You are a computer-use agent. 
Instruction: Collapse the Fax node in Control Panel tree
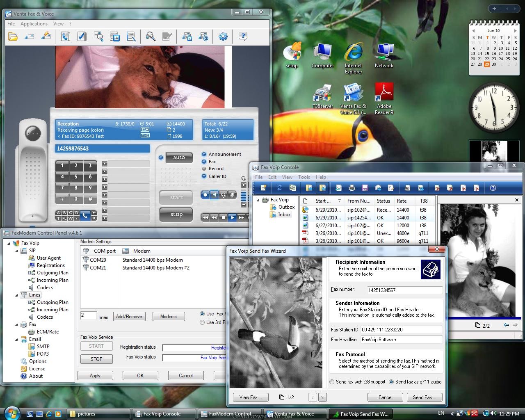click(16, 324)
